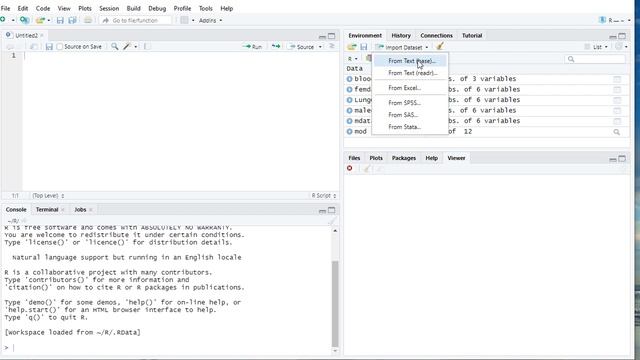Viewport: 640px width, 360px height.
Task: Show in new window icon in editor toolbar
Action: click(34, 47)
